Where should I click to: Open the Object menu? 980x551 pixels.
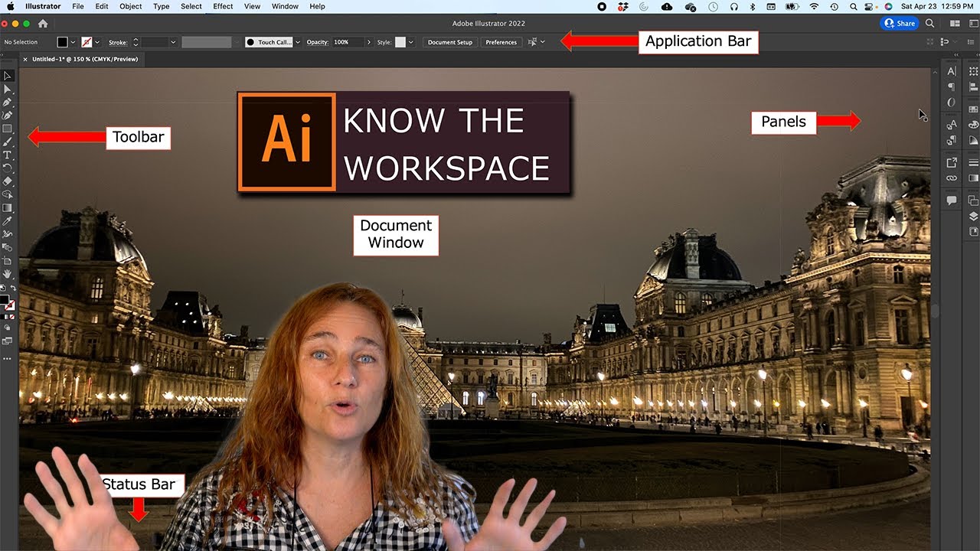(131, 6)
